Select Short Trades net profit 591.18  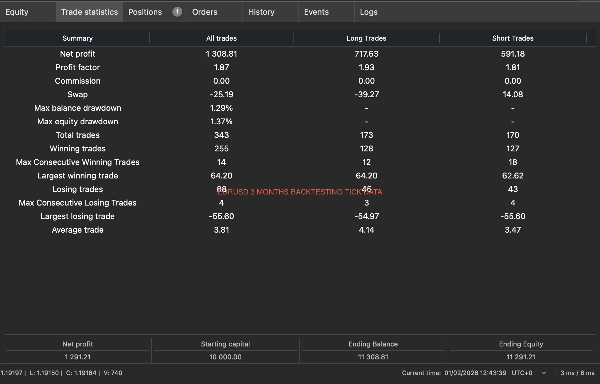coord(512,54)
